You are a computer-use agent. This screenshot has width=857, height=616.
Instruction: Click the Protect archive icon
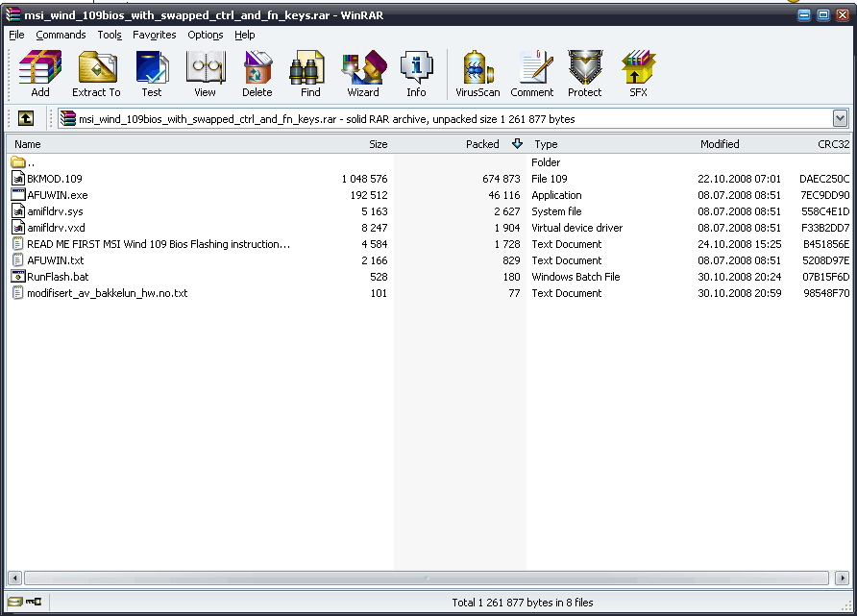[x=584, y=74]
